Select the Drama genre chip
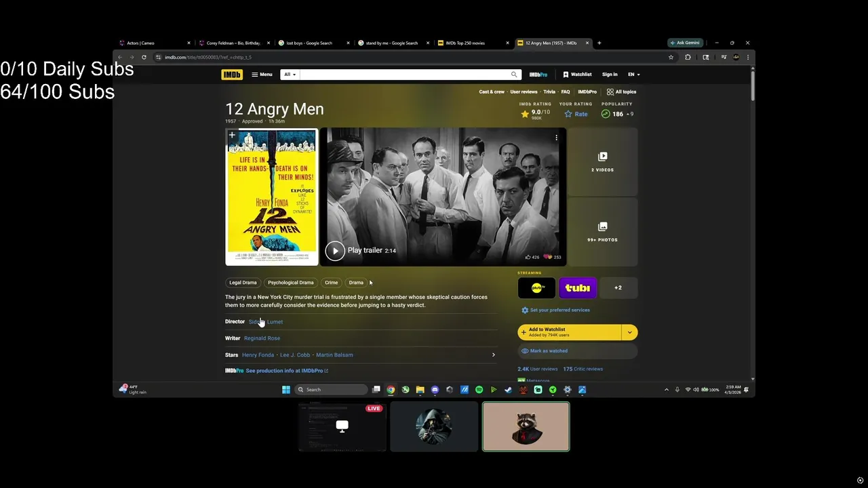The image size is (868, 488). [356, 283]
